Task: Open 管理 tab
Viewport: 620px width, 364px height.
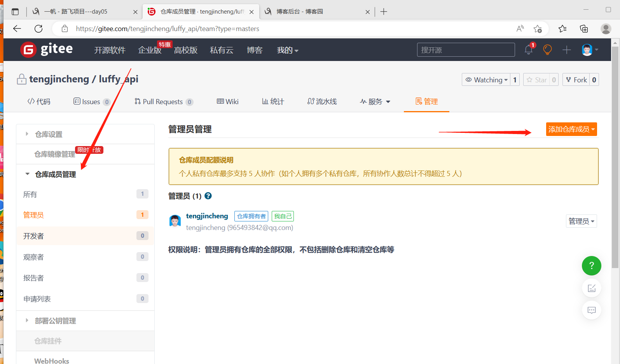Action: coord(426,101)
